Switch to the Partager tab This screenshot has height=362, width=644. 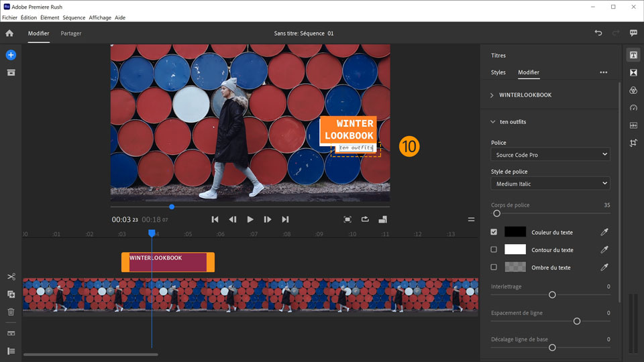pyautogui.click(x=71, y=33)
